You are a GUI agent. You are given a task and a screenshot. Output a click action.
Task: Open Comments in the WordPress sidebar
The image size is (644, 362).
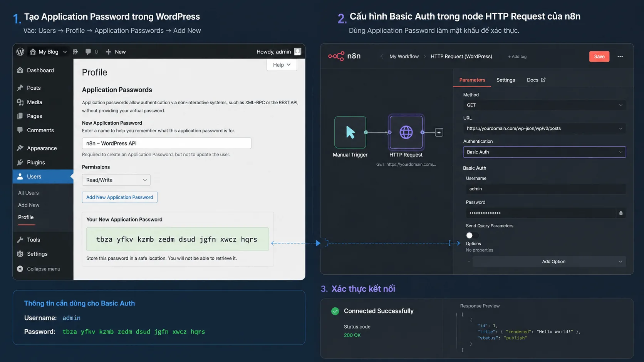(x=40, y=130)
